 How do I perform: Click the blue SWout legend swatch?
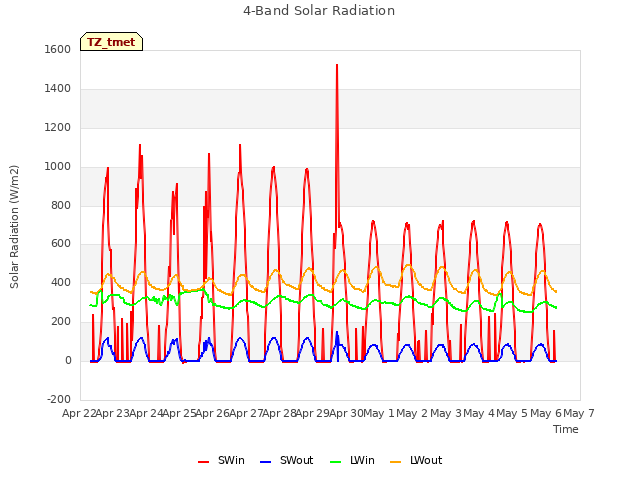click(x=265, y=462)
